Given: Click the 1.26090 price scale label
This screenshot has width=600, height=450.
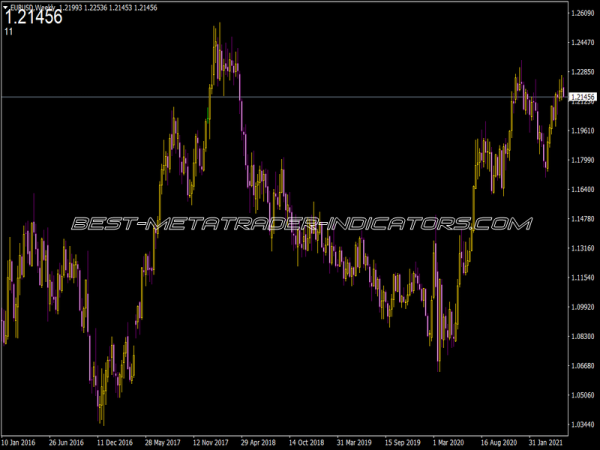Looking at the screenshot, I should click(x=583, y=13).
